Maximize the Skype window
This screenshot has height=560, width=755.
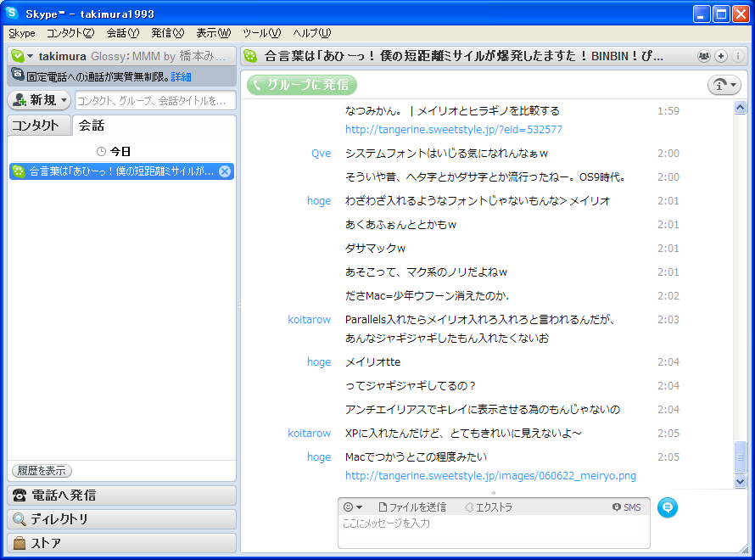tap(721, 14)
